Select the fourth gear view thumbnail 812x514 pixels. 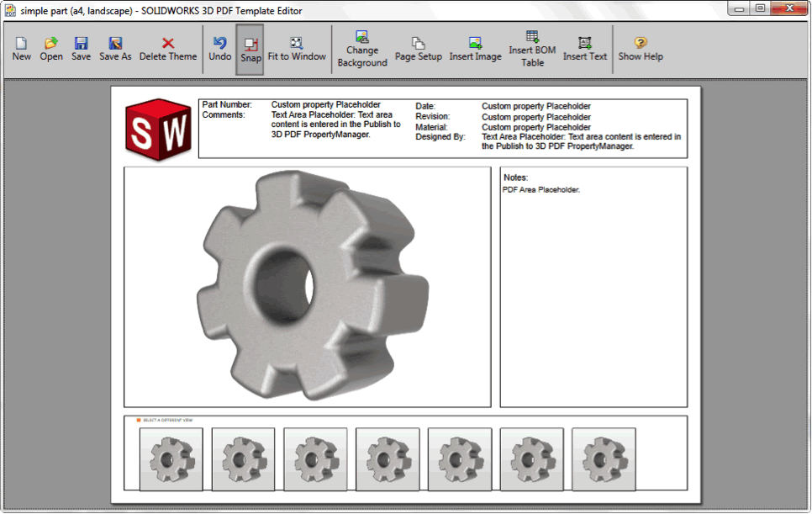tap(388, 459)
